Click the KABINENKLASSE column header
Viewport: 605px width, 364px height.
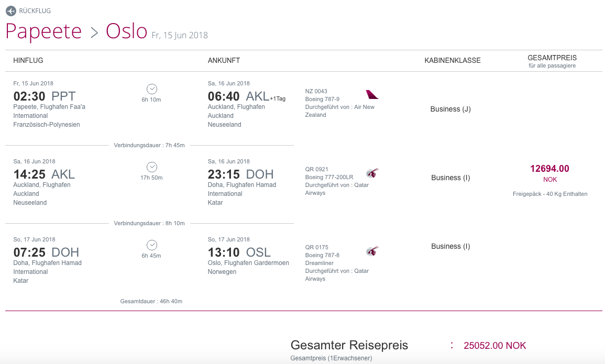pos(453,60)
